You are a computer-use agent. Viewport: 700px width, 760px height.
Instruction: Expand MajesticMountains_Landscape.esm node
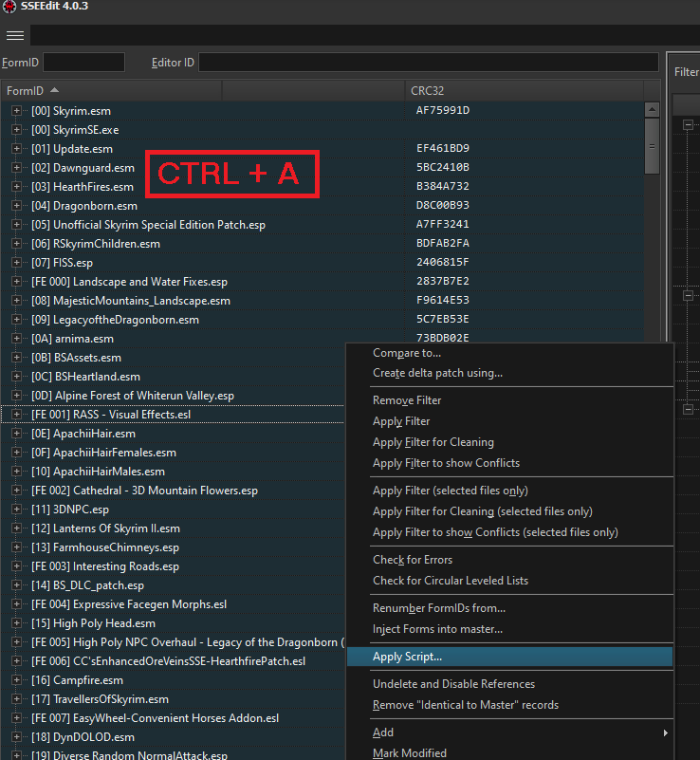[16, 301]
